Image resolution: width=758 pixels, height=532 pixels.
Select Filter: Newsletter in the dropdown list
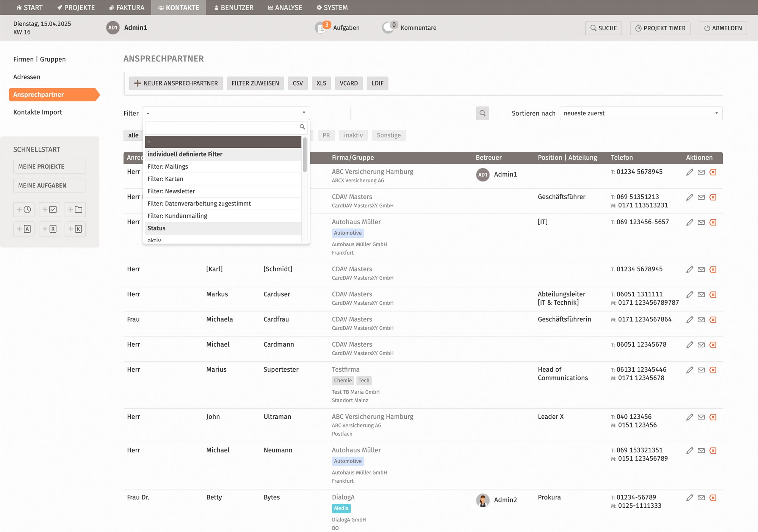coord(171,191)
